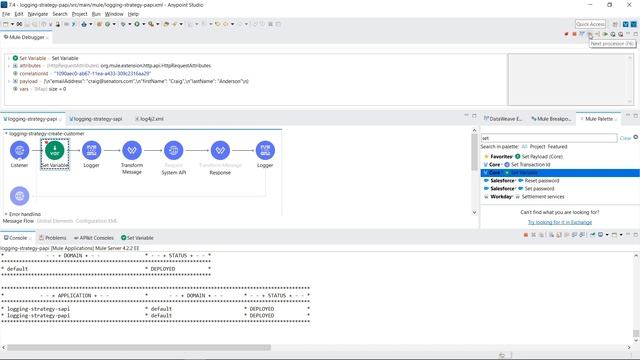Open the Window menu
Screen dimensions: 640x360
(114, 14)
